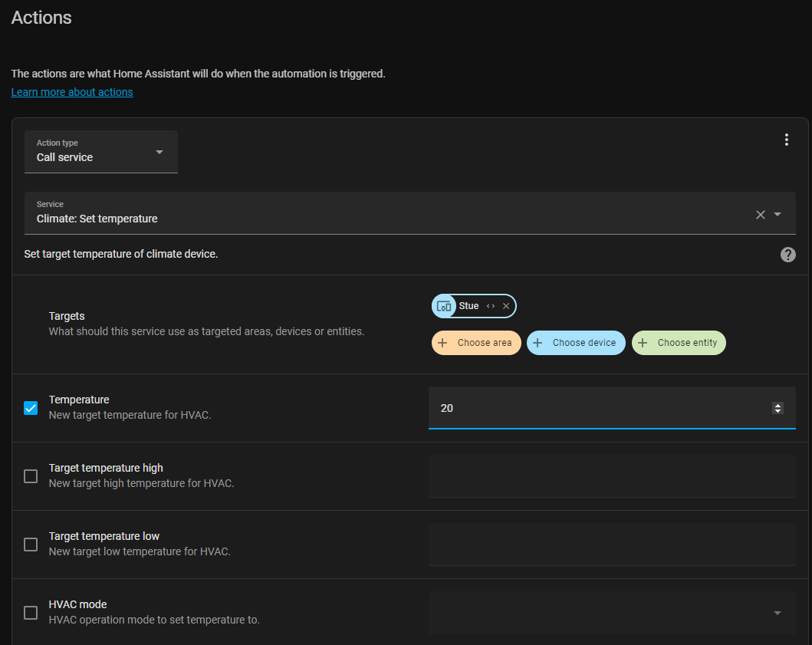The height and width of the screenshot is (645, 812).
Task: Click the plus icon on Choose entity
Action: (x=643, y=343)
